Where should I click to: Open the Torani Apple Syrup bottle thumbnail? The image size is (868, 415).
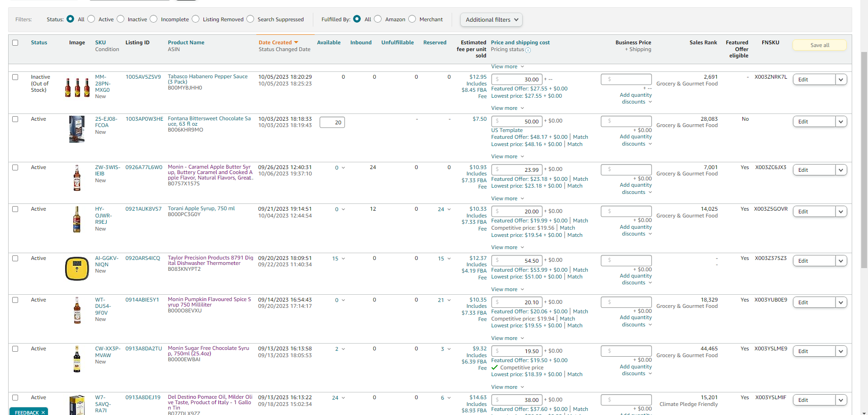point(77,219)
